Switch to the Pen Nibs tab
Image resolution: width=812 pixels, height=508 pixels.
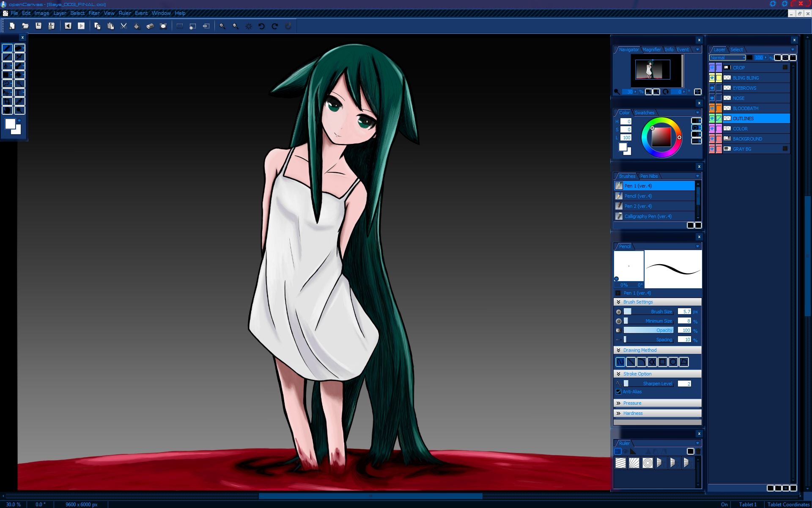[x=649, y=176]
